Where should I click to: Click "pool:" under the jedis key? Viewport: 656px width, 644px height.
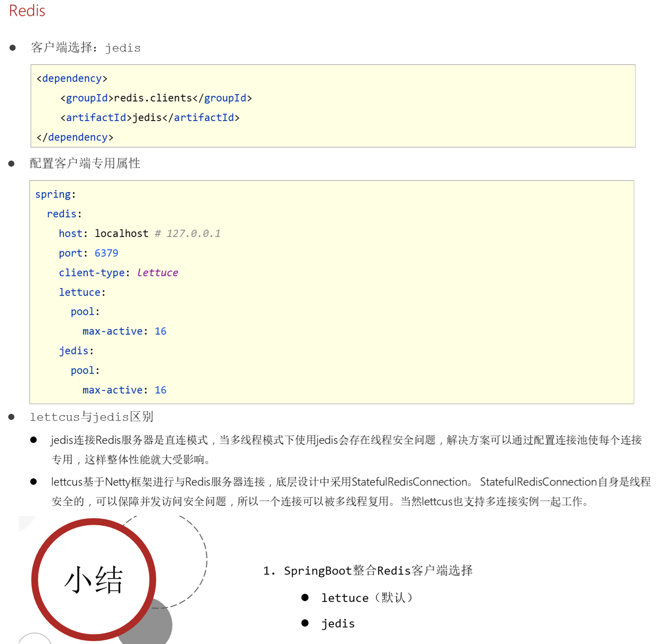pos(85,371)
